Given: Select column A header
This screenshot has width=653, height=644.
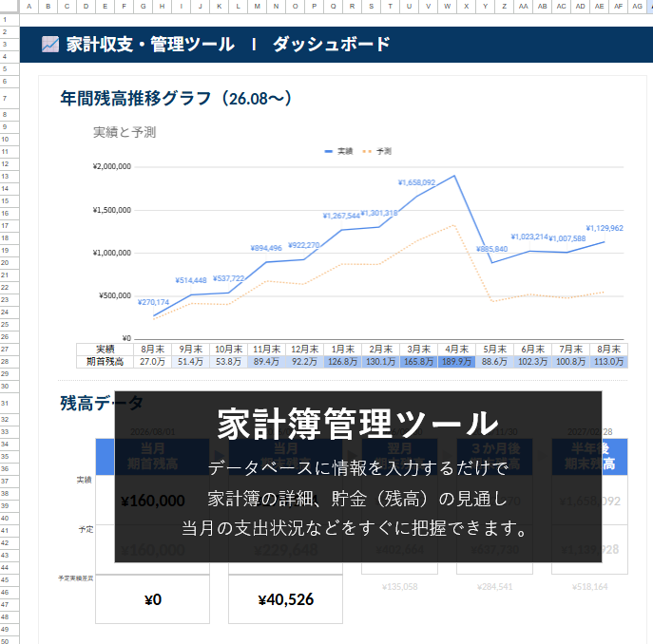Looking at the screenshot, I should (x=29, y=7).
